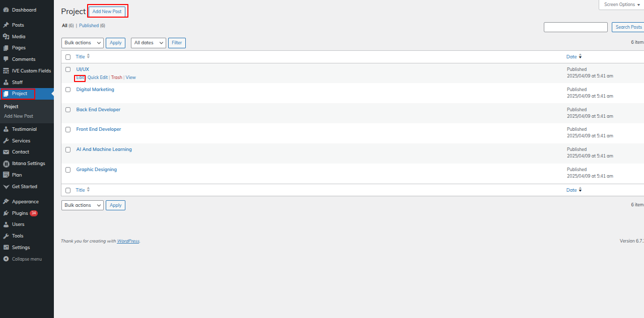
Task: Toggle the select-all checkbox in header
Action: coord(68,57)
